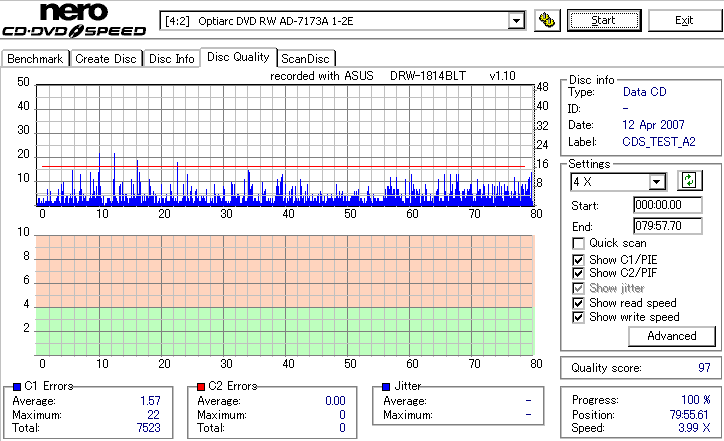
Task: Open the ScanDisc tab
Action: tap(305, 59)
